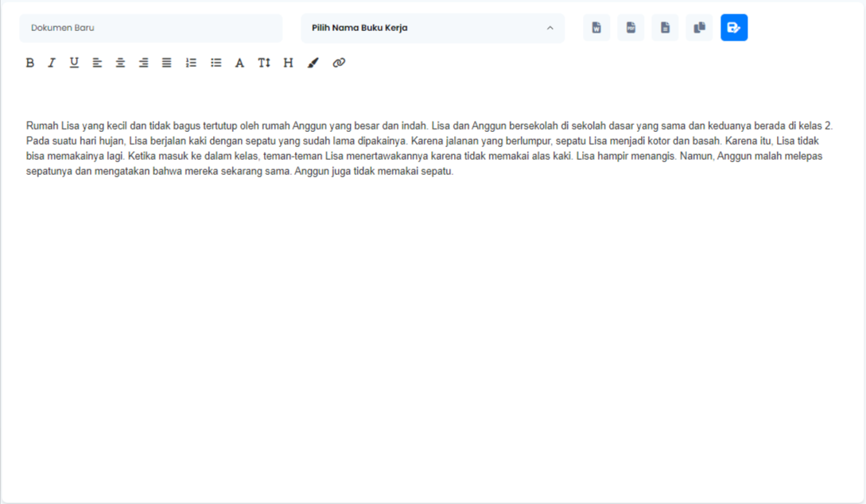Click the Dokumen Baru title field
The image size is (866, 504).
point(151,28)
